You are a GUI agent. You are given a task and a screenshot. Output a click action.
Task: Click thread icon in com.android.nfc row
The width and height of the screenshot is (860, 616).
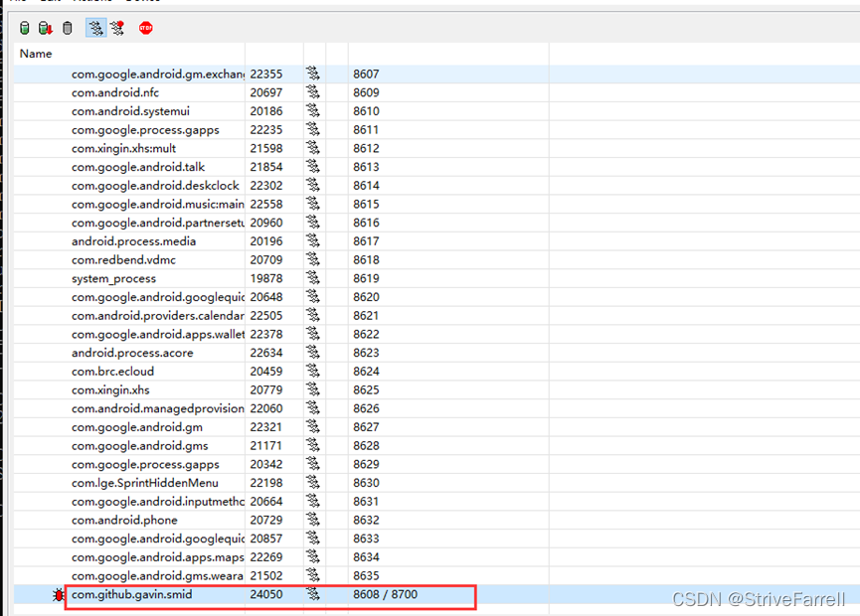(x=312, y=92)
